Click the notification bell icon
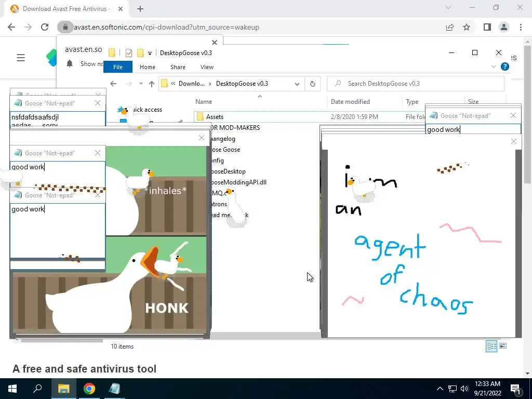Viewport: 532px width, 399px height. point(70,64)
